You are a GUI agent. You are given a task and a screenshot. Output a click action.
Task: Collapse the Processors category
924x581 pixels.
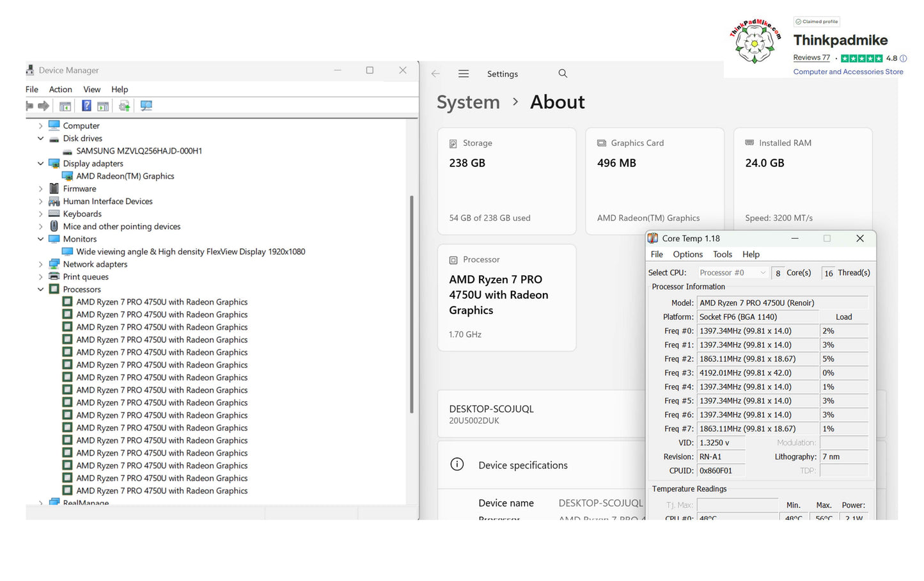coord(41,289)
